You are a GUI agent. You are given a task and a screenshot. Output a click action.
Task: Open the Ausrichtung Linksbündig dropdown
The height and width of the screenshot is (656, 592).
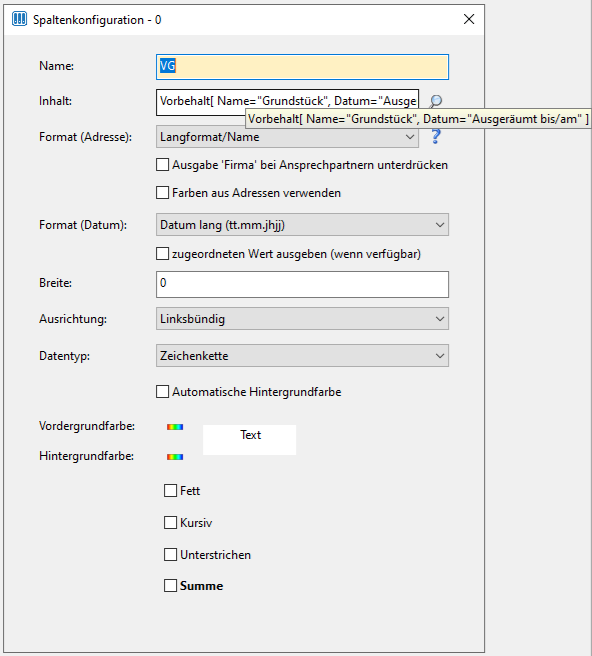click(x=302, y=318)
